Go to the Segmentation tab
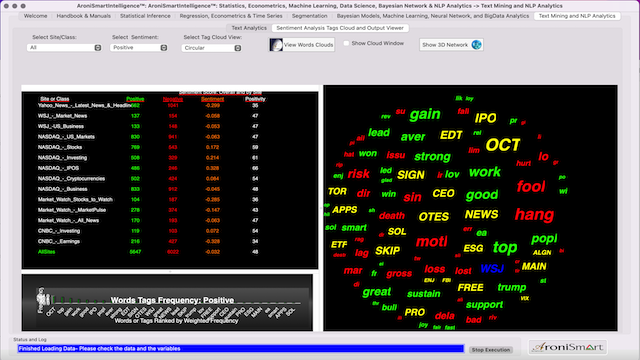 pyautogui.click(x=309, y=16)
